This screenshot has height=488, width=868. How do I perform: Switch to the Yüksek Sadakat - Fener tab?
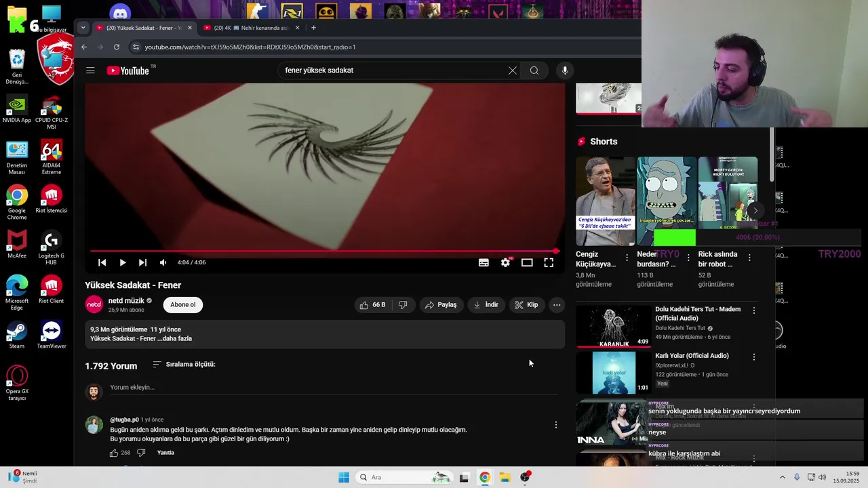coord(139,28)
